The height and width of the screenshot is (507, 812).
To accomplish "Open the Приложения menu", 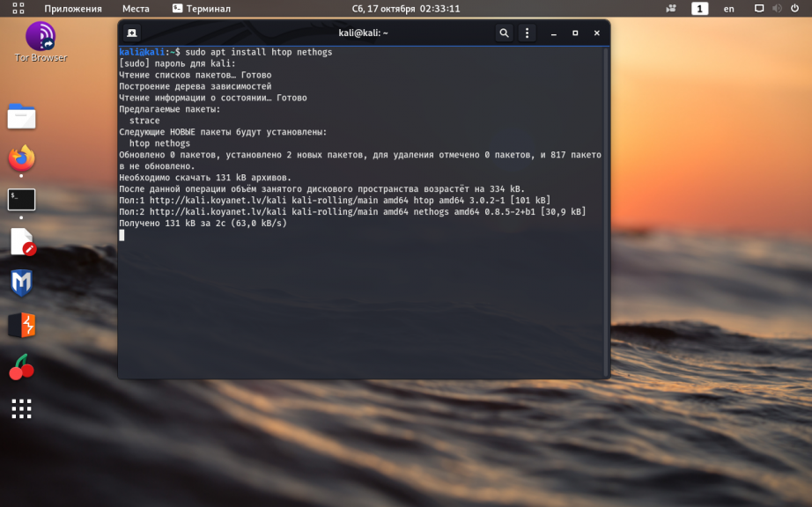I will 73,9.
